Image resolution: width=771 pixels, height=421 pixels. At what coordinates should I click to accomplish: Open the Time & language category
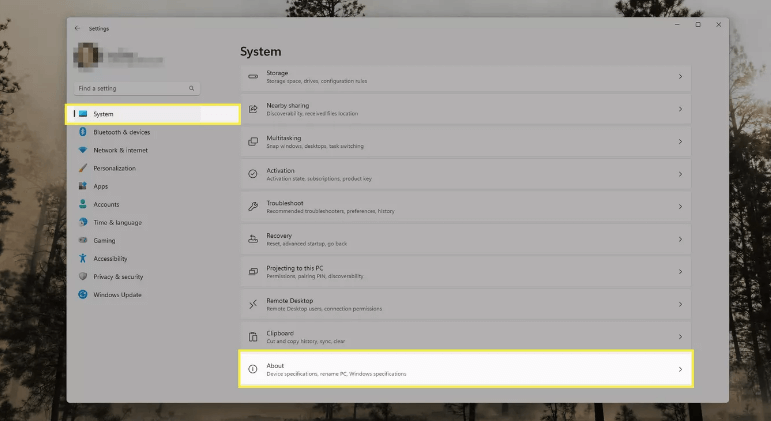[117, 222]
